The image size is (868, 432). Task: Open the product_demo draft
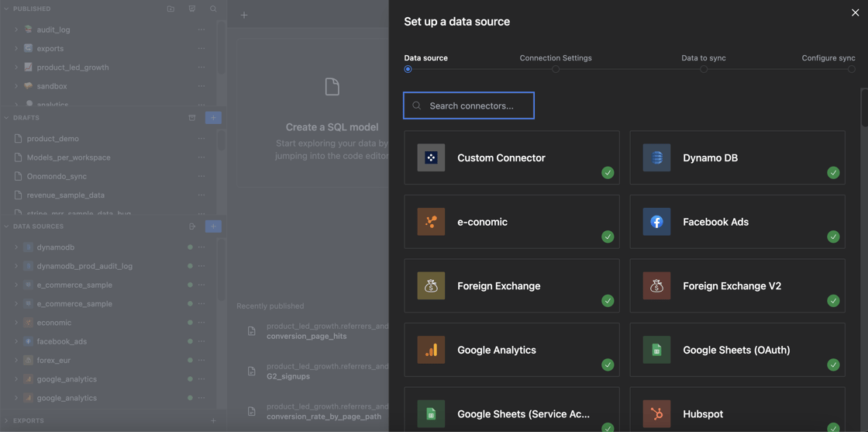click(53, 139)
